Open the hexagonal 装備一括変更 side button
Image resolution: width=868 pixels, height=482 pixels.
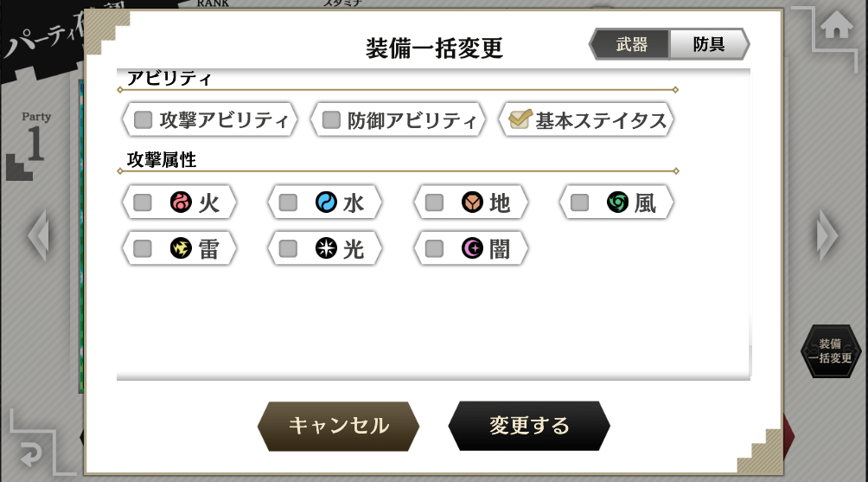pyautogui.click(x=830, y=351)
